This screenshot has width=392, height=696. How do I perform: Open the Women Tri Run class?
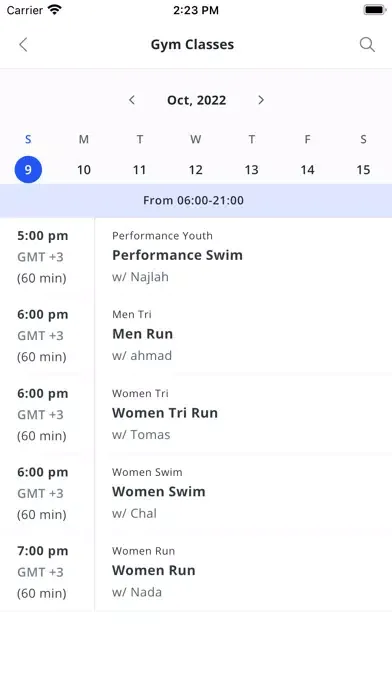click(x=243, y=414)
